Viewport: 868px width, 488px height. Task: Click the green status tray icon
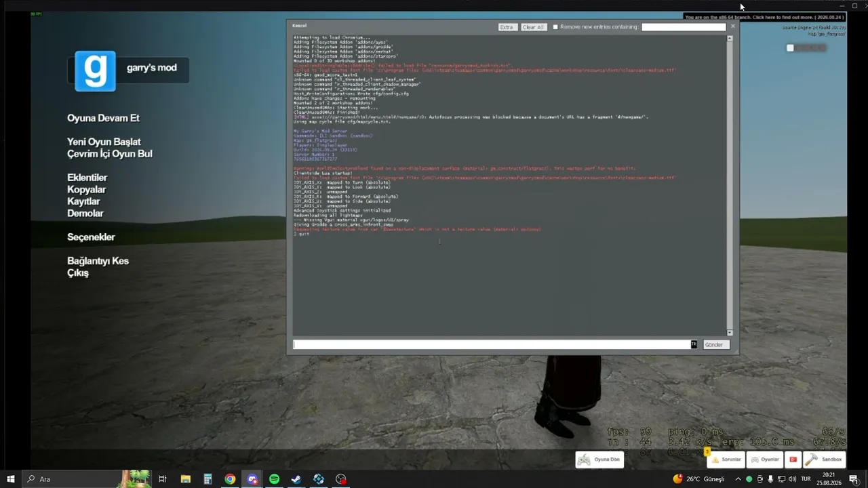749,479
